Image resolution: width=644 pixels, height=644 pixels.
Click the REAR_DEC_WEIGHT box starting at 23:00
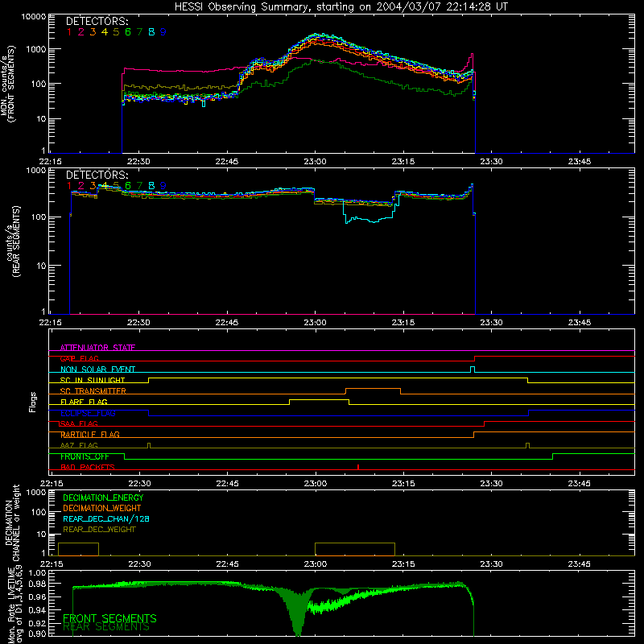[x=355, y=549]
